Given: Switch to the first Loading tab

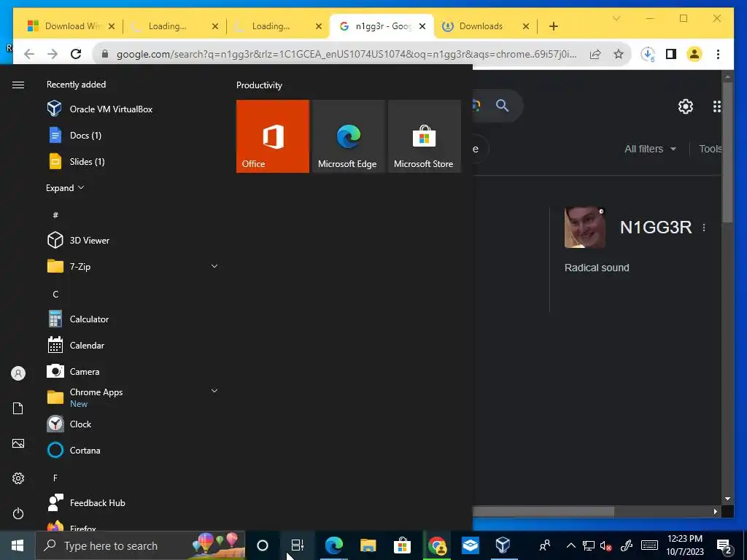Looking at the screenshot, I should tap(174, 26).
